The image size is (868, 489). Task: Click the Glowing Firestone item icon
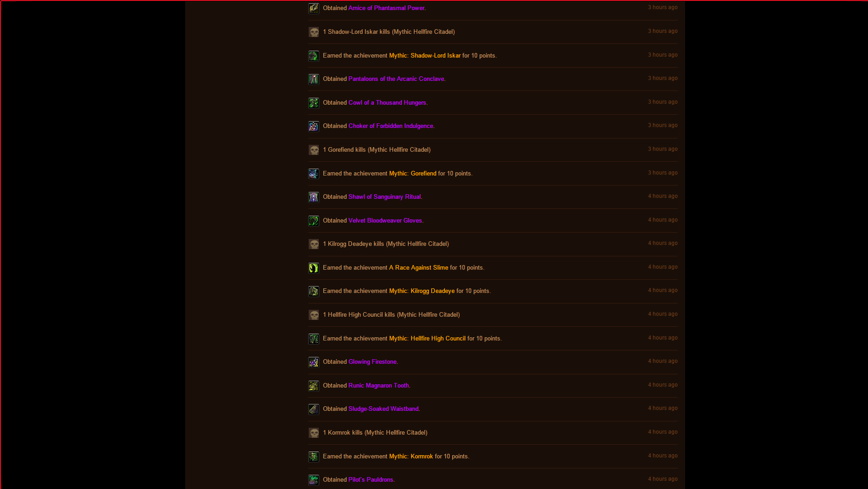click(x=314, y=362)
